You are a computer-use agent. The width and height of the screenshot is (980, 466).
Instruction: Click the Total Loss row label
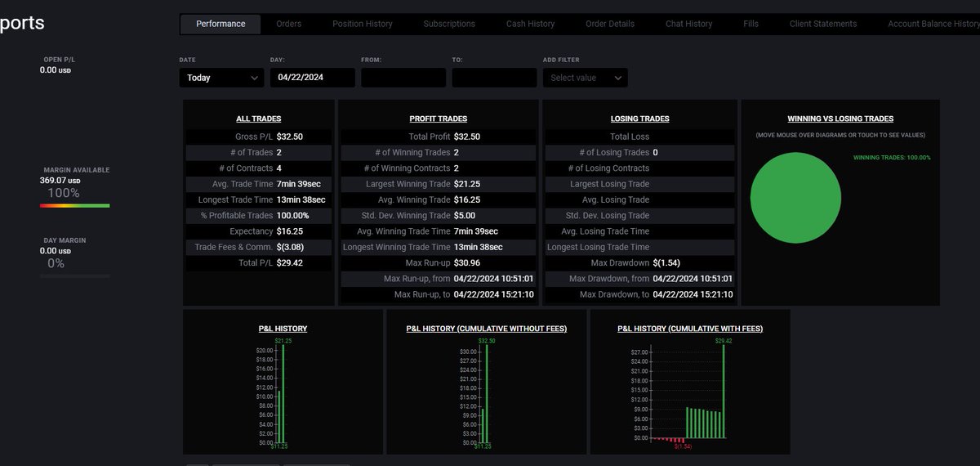click(630, 137)
